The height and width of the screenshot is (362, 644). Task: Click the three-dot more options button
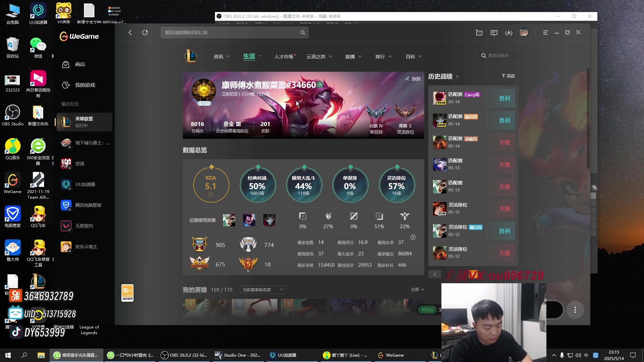(x=575, y=310)
